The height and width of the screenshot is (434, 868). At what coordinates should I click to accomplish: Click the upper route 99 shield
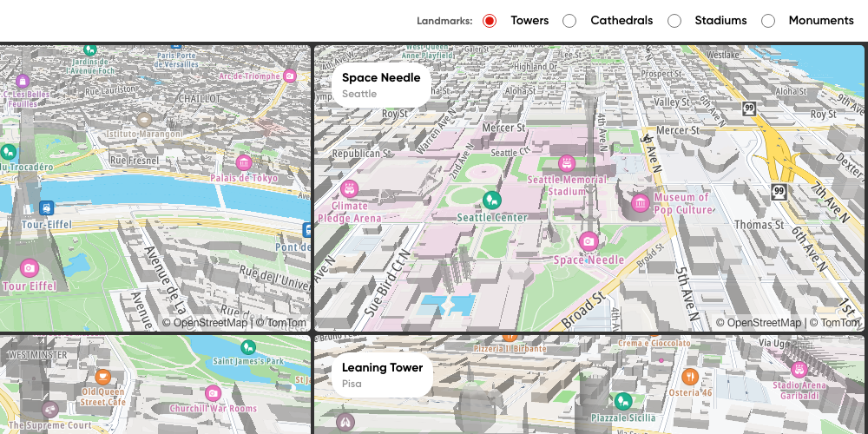[749, 108]
